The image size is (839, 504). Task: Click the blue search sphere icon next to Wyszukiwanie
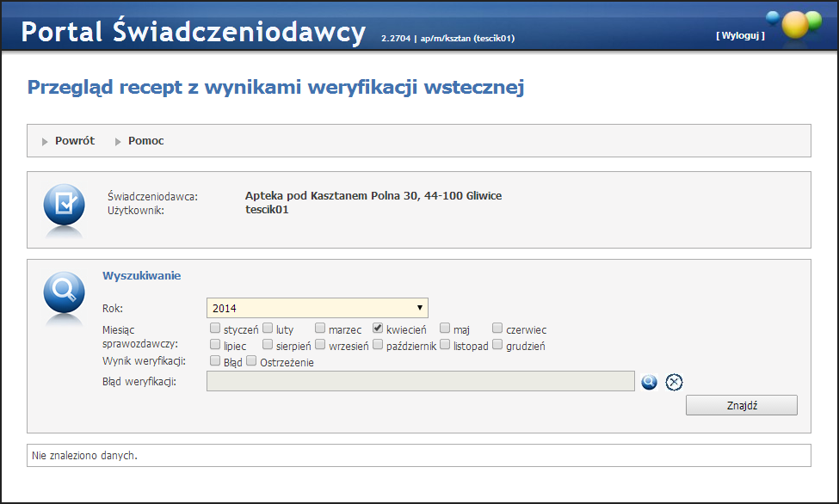[65, 292]
